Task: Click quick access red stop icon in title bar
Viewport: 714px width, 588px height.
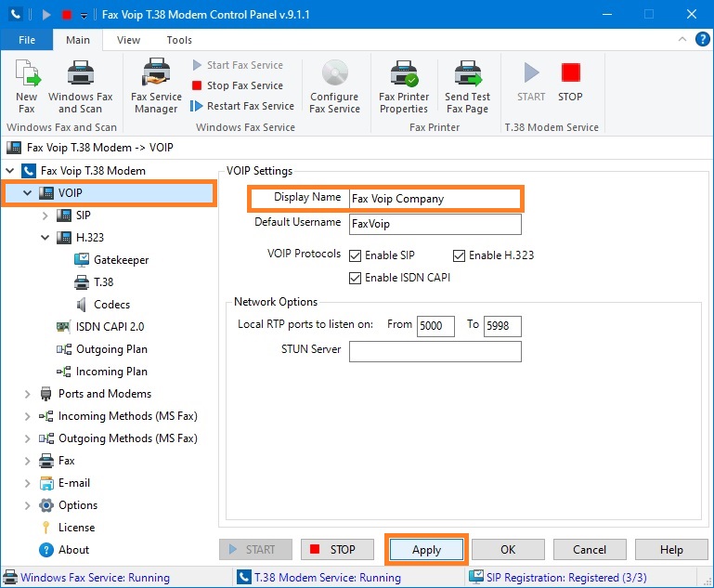Action: [67, 15]
